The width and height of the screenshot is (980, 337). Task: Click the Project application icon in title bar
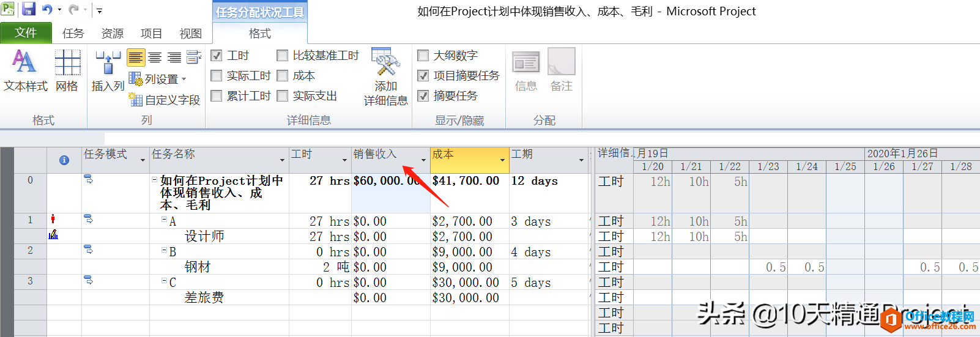pos(8,9)
